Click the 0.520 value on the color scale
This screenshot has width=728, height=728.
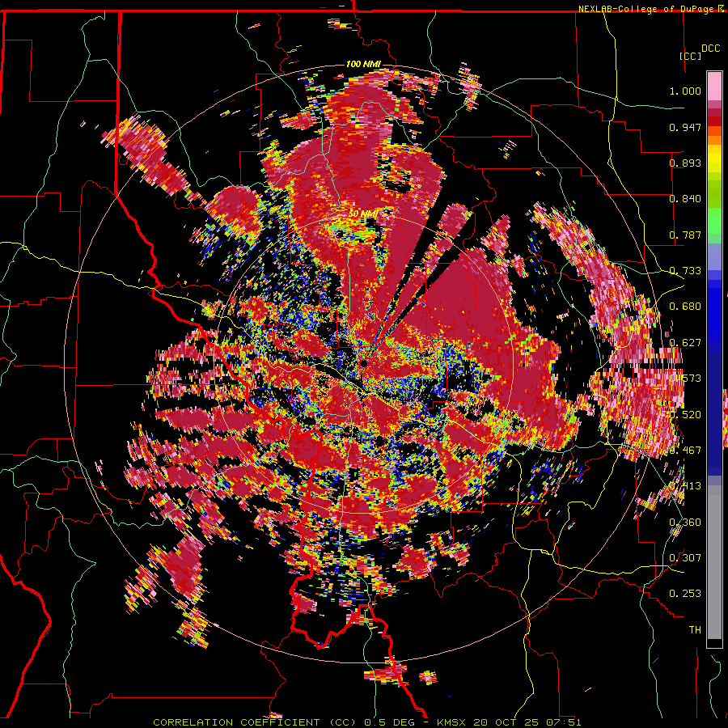coord(685,415)
